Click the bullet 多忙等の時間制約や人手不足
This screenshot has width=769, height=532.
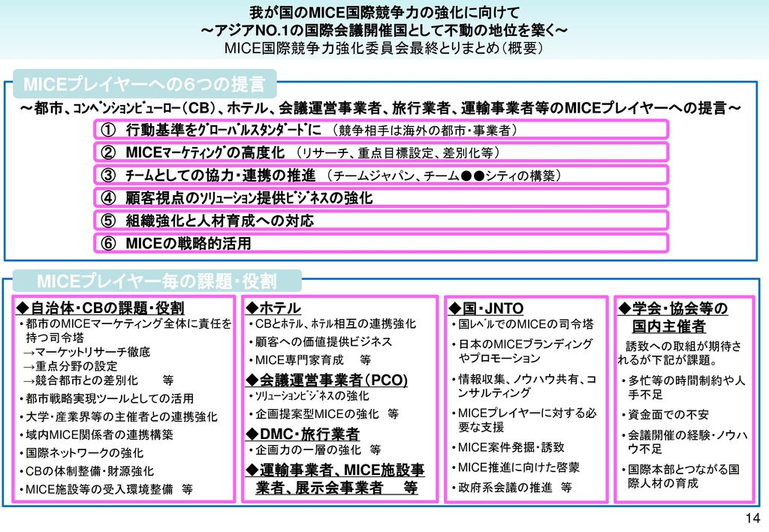[683, 387]
